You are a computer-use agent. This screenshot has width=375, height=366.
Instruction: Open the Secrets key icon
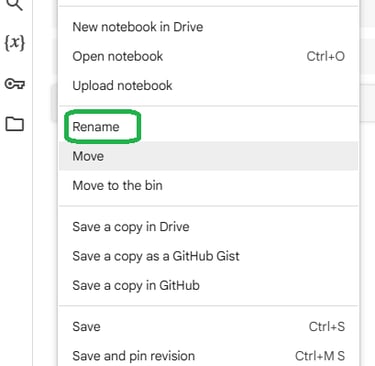(x=15, y=83)
